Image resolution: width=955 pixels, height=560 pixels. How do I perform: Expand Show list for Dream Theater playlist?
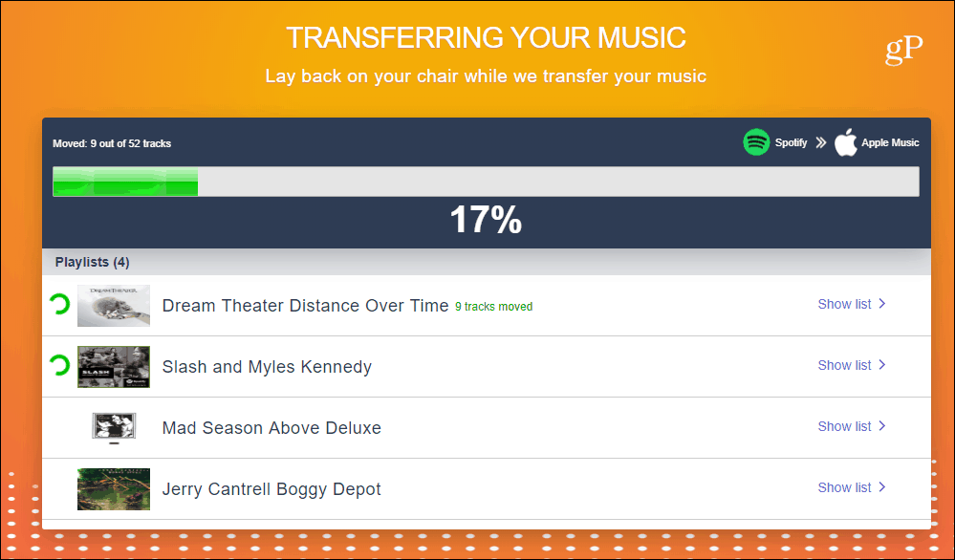pos(852,304)
